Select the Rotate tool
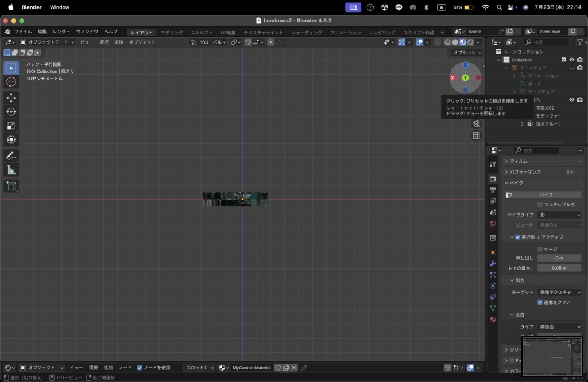Image resolution: width=588 pixels, height=382 pixels. pos(11,112)
